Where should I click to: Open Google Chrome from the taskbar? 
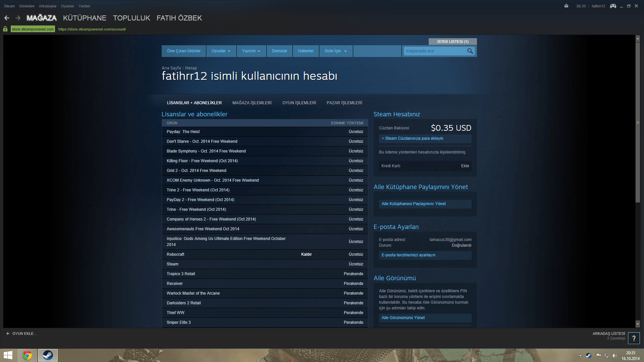[27, 355]
